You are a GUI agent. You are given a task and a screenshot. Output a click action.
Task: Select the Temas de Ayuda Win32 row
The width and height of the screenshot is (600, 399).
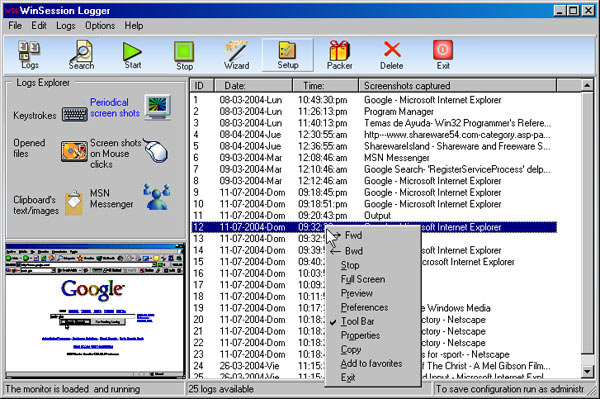[x=374, y=123]
